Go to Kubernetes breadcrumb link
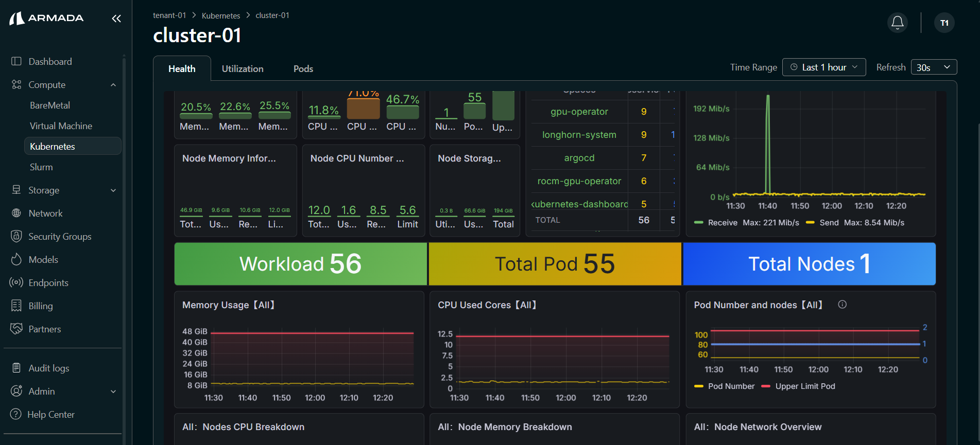 (221, 15)
